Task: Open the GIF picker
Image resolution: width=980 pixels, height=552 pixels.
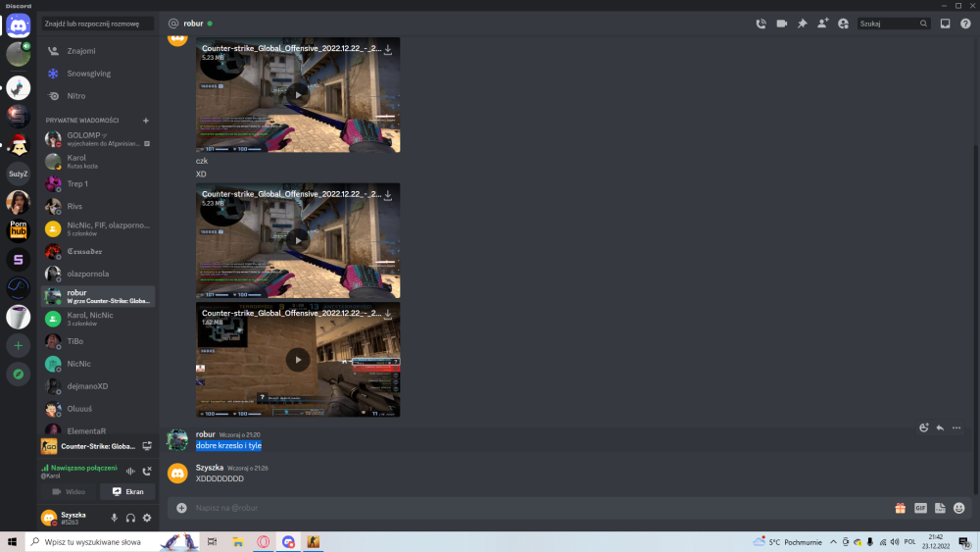Action: tap(920, 508)
